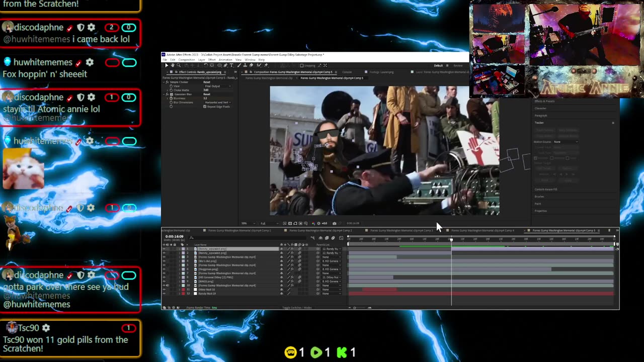Image resolution: width=644 pixels, height=362 pixels.
Task: Select the Pen tool
Action: pos(225,65)
